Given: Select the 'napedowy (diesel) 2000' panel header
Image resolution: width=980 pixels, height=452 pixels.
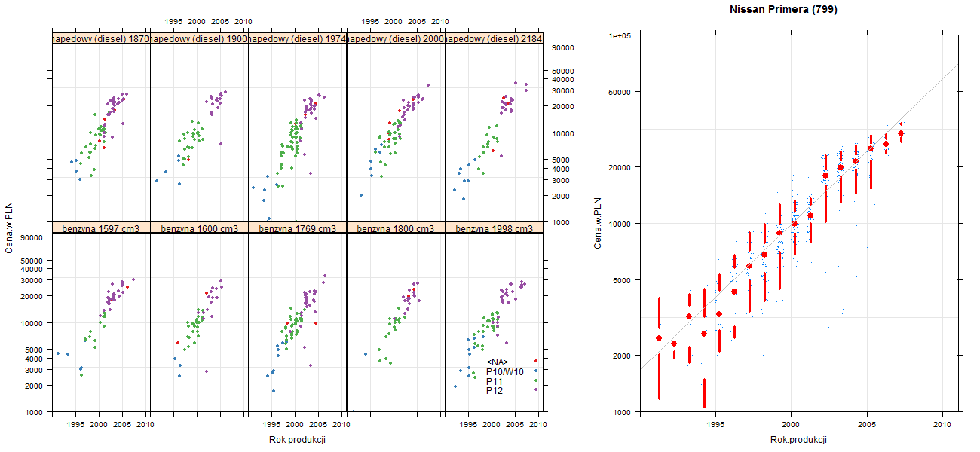Looking at the screenshot, I should 396,39.
